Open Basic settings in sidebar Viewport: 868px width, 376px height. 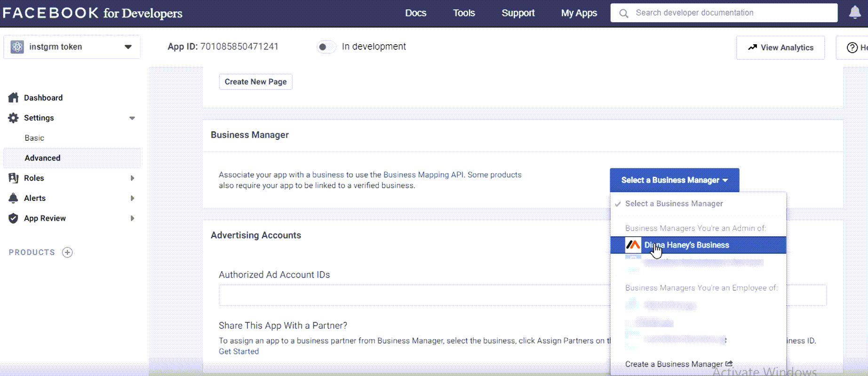click(34, 138)
